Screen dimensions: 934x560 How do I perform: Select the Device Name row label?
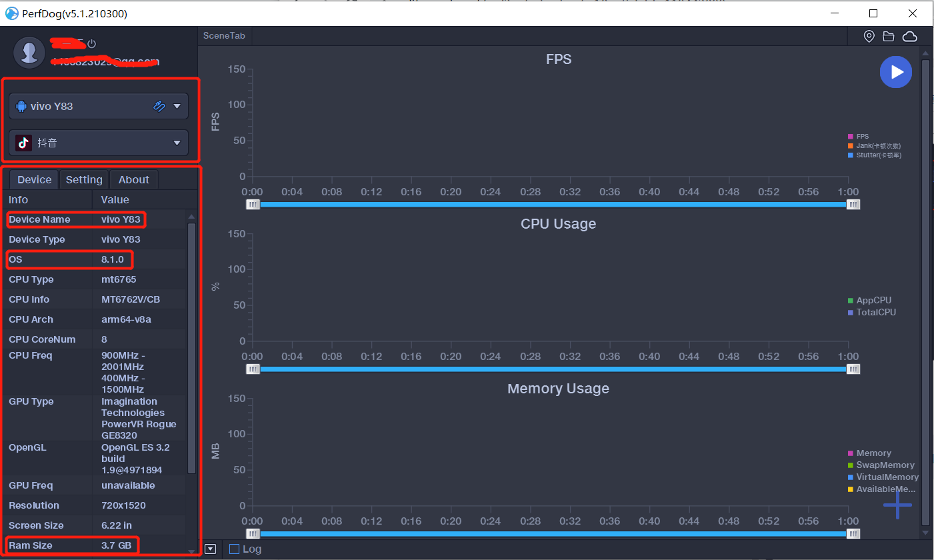(x=39, y=219)
